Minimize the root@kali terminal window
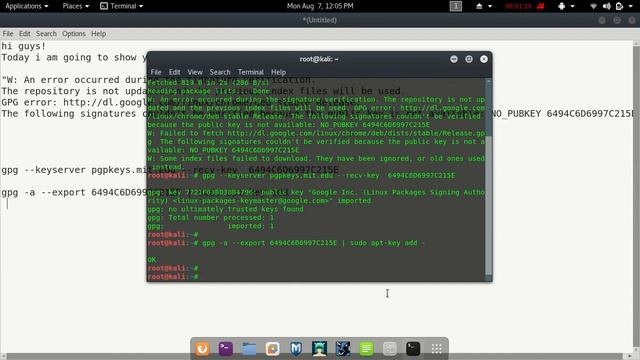This screenshot has height=360, width=640. click(x=454, y=59)
